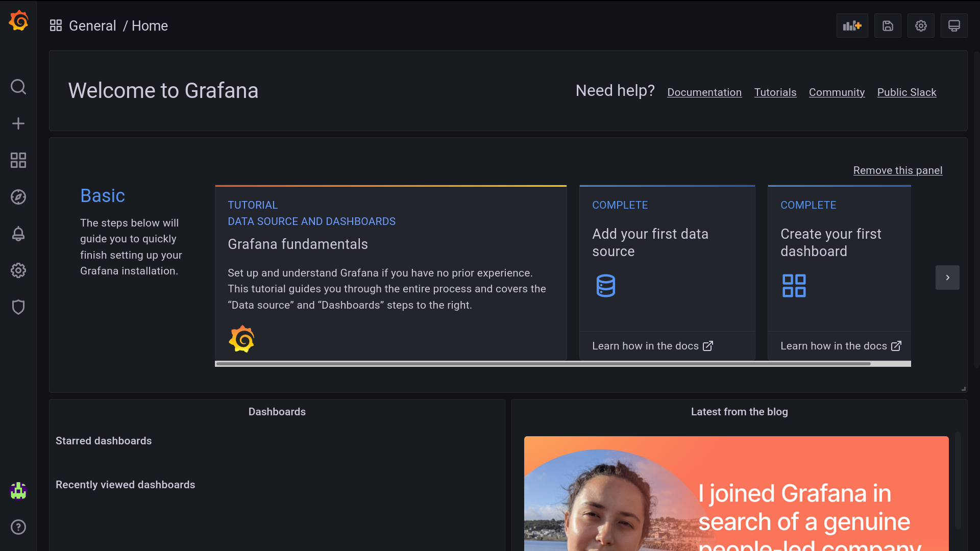Open the Help question mark icon

18,527
